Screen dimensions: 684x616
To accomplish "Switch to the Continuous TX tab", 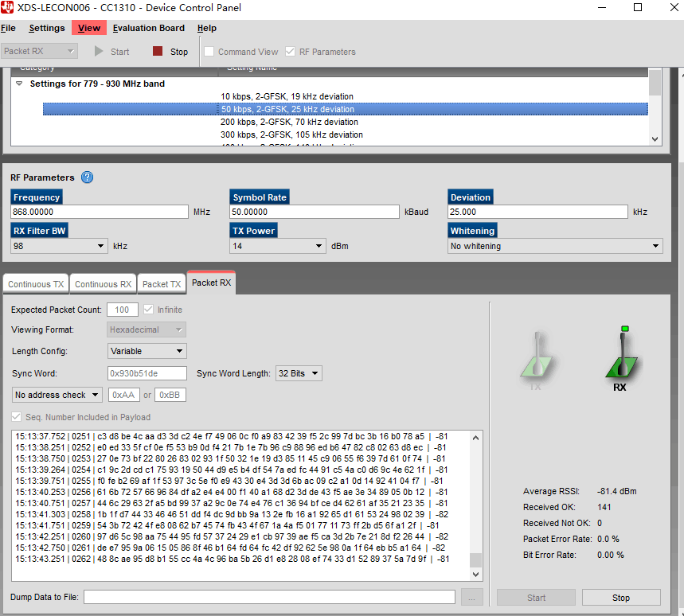I will pos(36,284).
